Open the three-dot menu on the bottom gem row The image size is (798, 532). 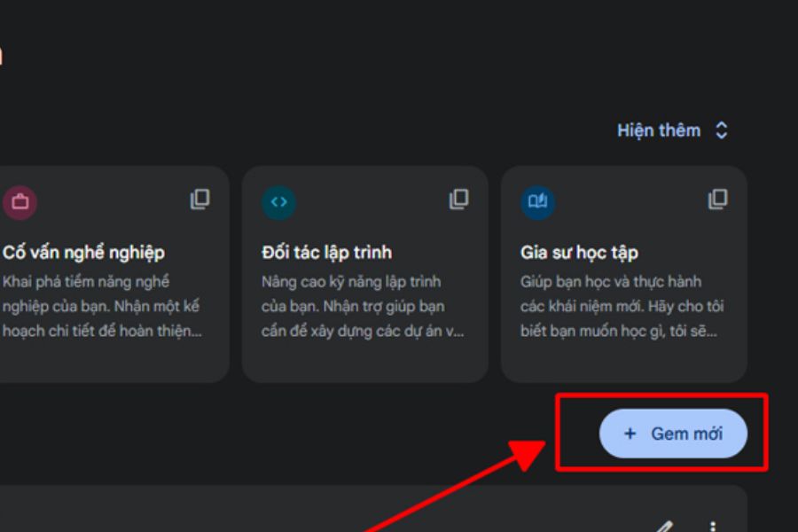point(714,527)
